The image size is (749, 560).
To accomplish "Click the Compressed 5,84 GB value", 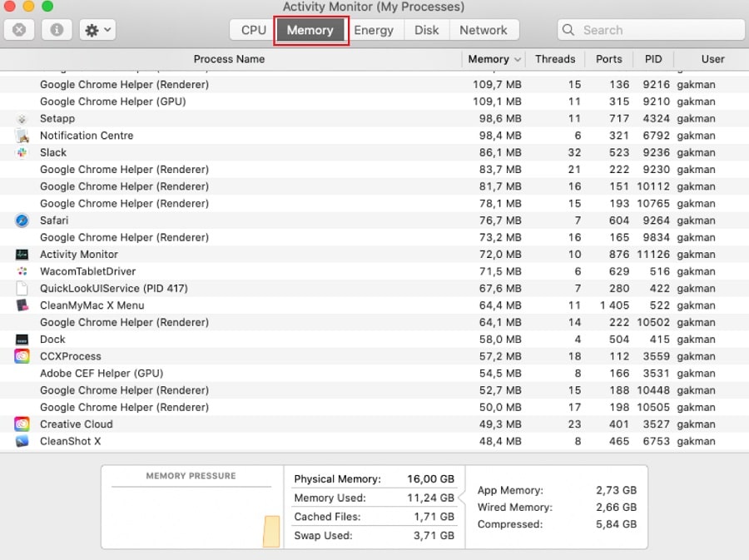I will pyautogui.click(x=616, y=524).
